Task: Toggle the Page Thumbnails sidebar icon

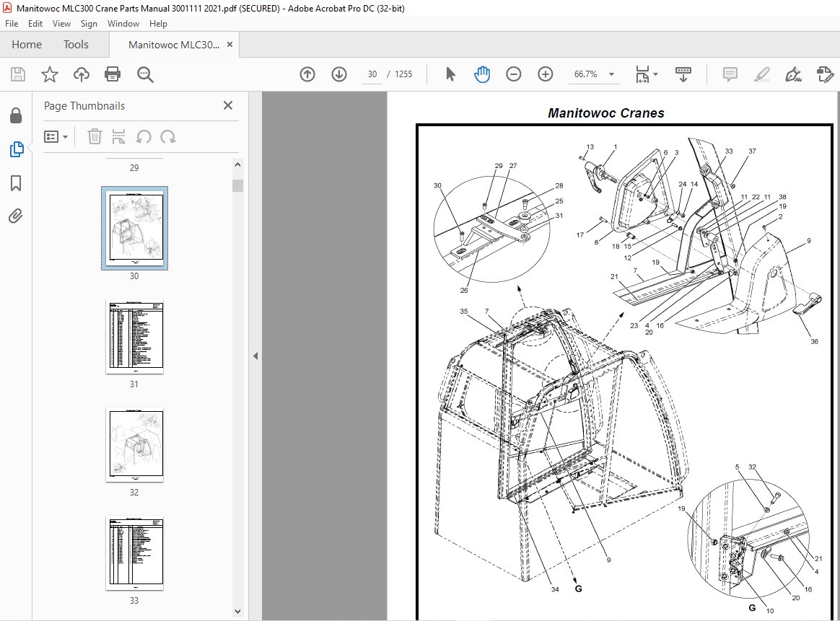Action: point(16,149)
